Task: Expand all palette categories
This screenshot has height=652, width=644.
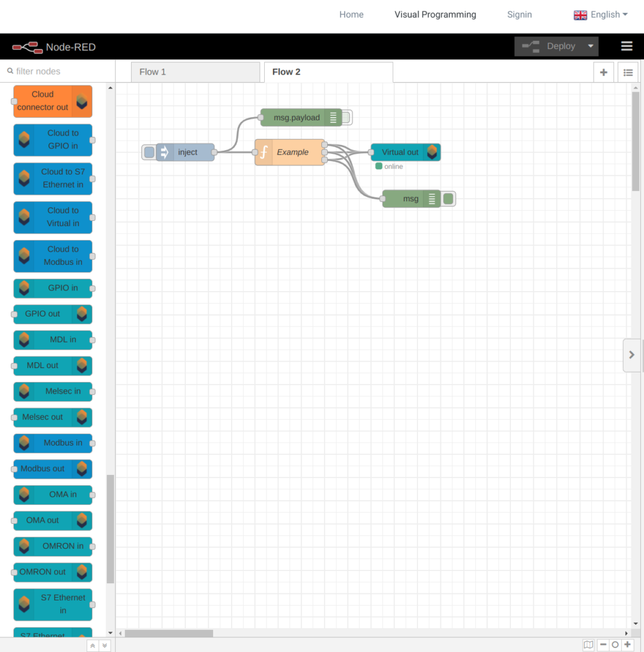Action: [105, 646]
